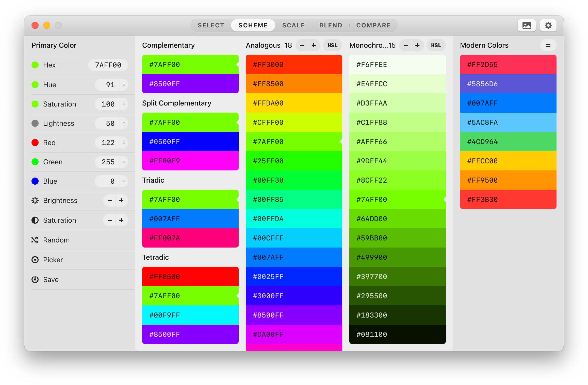The image size is (588, 385).
Task: Select analogous swatch #FFDA00
Action: pyautogui.click(x=294, y=103)
